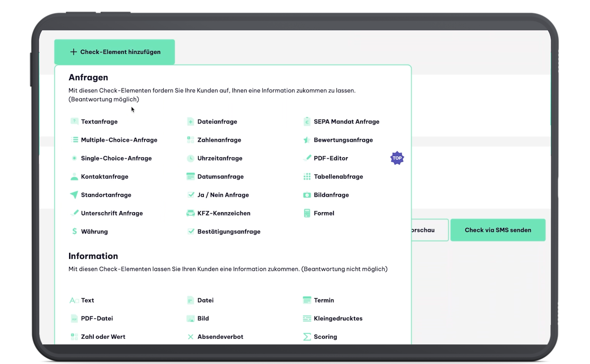This screenshot has width=590, height=364.
Task: Click the Absendeverbot X icon
Action: click(190, 337)
